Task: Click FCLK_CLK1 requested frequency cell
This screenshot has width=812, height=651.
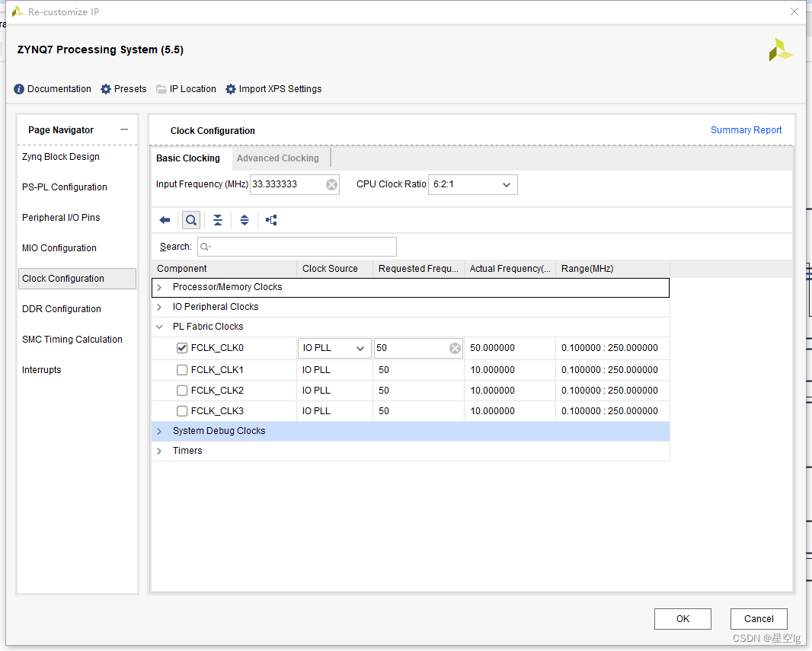Action: (418, 370)
